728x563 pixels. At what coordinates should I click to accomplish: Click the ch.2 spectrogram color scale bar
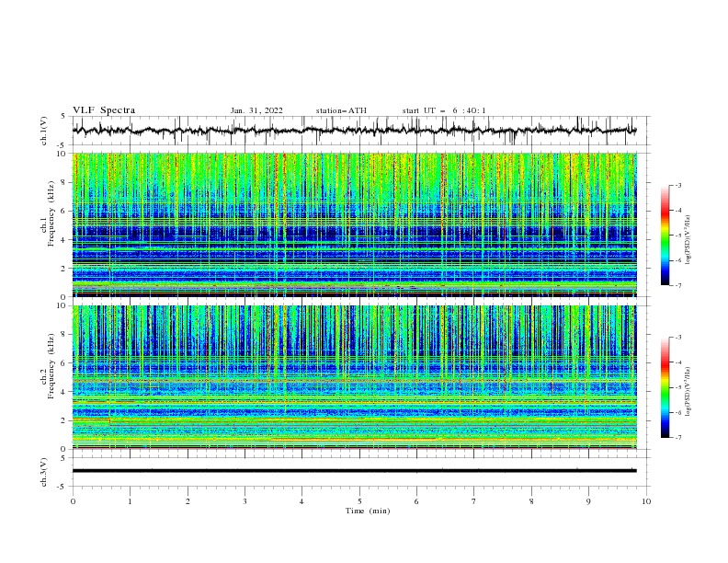665,387
